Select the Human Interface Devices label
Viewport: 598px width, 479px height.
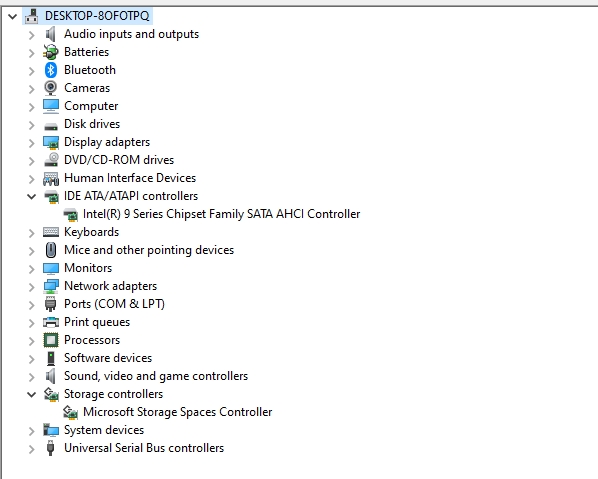[130, 178]
